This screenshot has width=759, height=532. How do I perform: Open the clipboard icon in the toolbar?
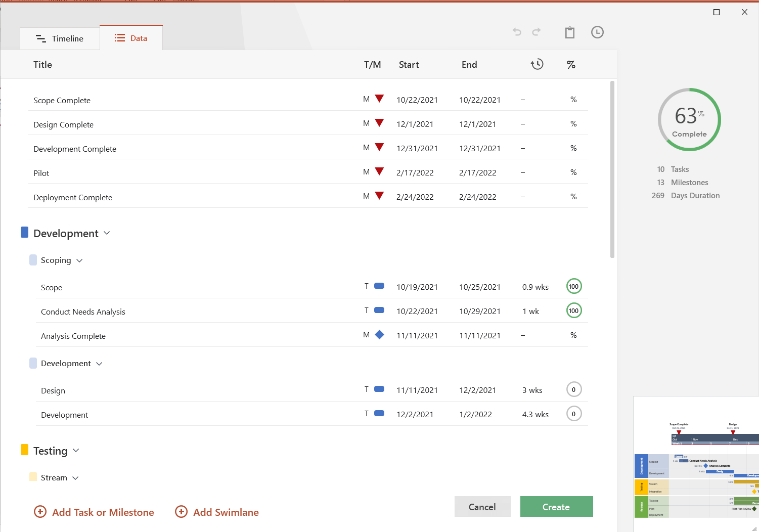[x=569, y=32]
